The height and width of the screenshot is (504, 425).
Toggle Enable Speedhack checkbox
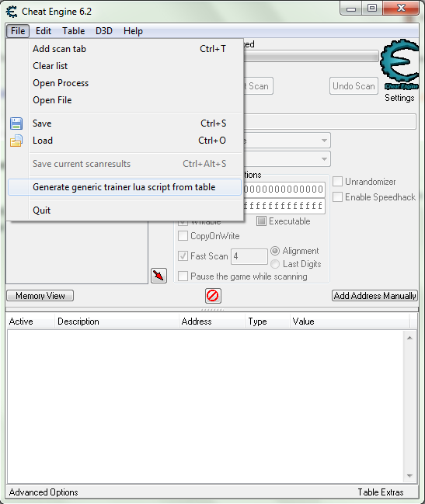(x=337, y=196)
